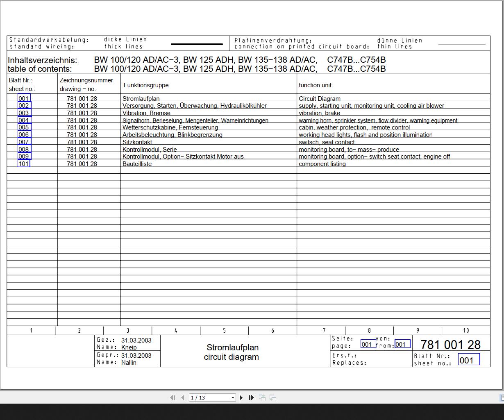Go to sheet 008 Kontrollmodul Serie
Image resolution: width=504 pixels, height=420 pixels.
coord(24,149)
